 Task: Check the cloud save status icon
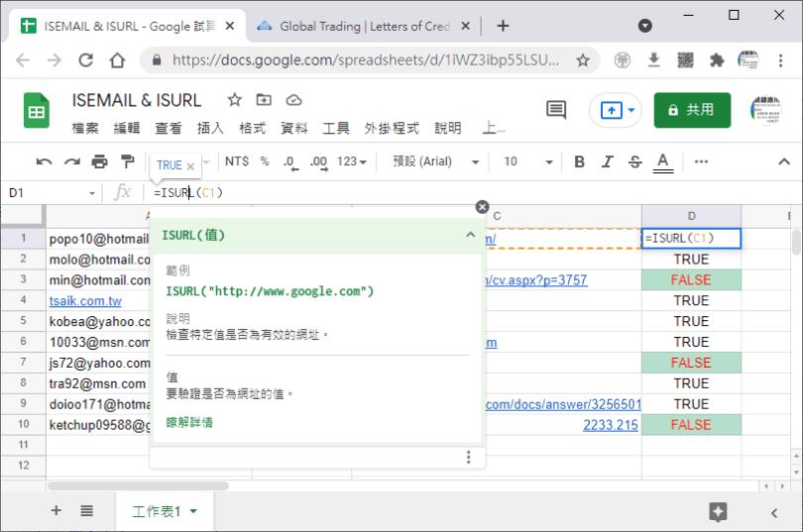293,100
